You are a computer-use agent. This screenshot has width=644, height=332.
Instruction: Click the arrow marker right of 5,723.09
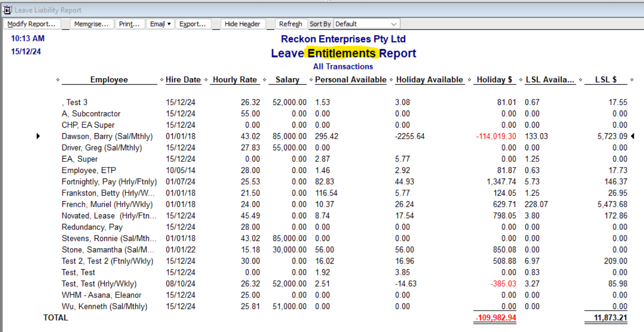click(632, 136)
